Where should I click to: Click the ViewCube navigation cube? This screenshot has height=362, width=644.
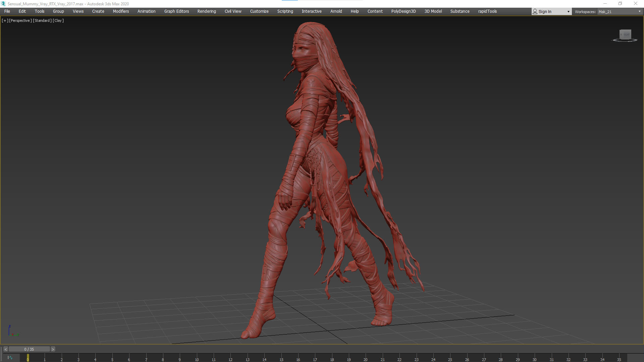625,34
